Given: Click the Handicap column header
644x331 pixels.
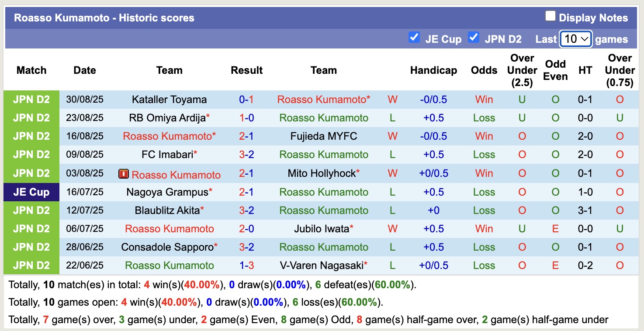Looking at the screenshot, I should (433, 70).
